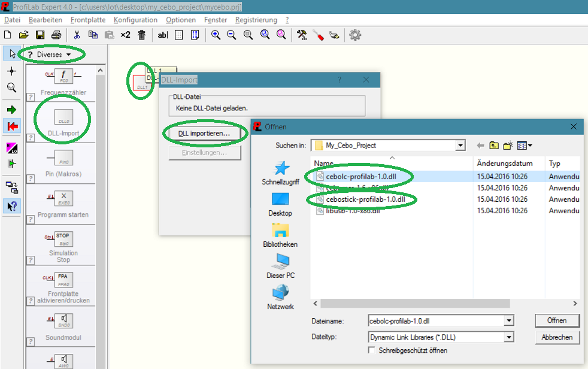Go to Desktop in places bar
The width and height of the screenshot is (588, 369).
coord(280,204)
